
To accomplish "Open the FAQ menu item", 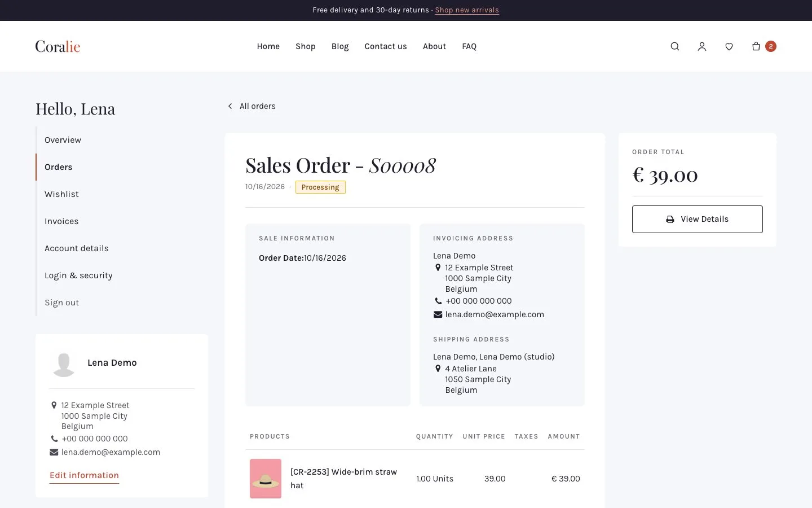I will click(469, 46).
